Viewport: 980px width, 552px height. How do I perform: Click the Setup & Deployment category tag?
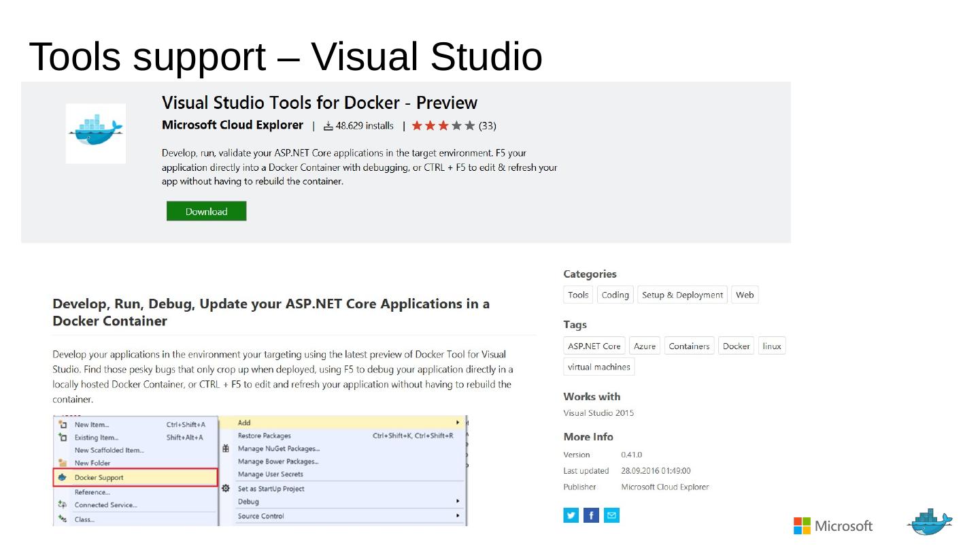point(681,295)
